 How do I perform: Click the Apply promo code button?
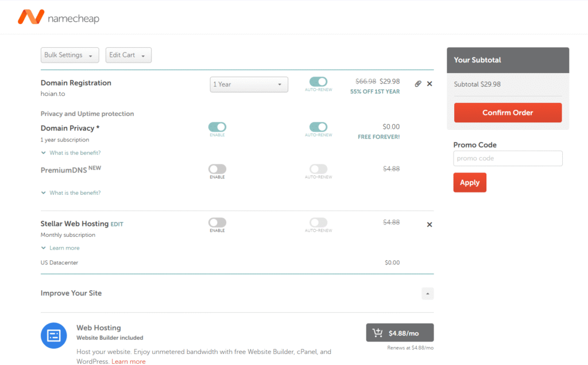(x=469, y=183)
